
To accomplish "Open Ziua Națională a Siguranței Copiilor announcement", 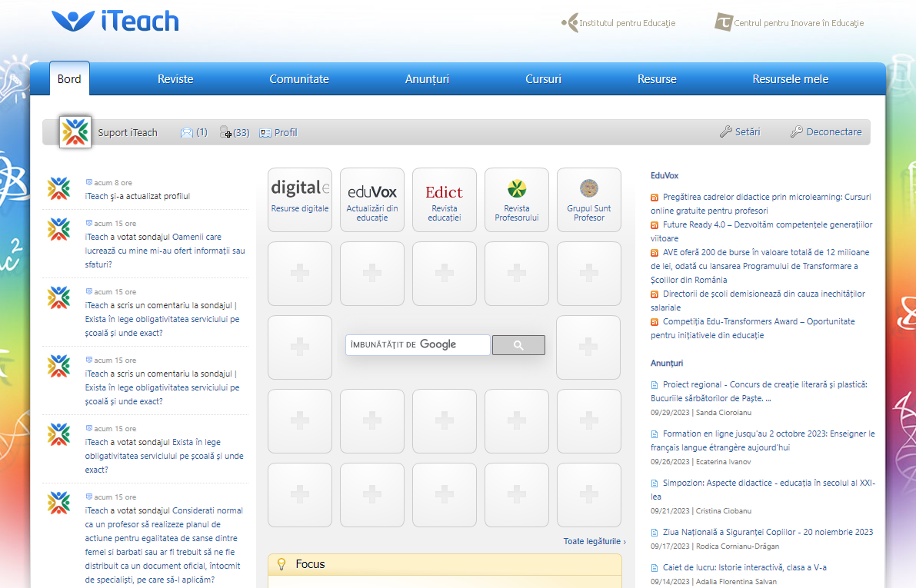I will tap(768, 532).
